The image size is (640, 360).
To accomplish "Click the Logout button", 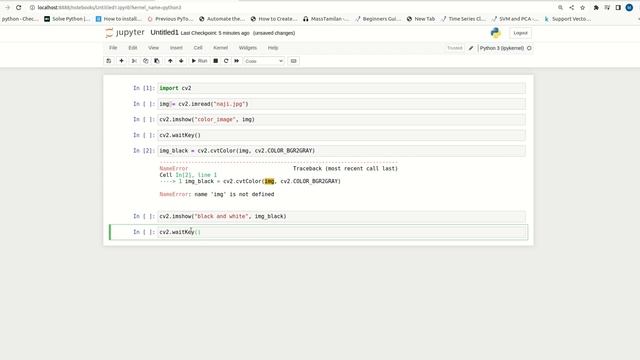I will point(520,33).
